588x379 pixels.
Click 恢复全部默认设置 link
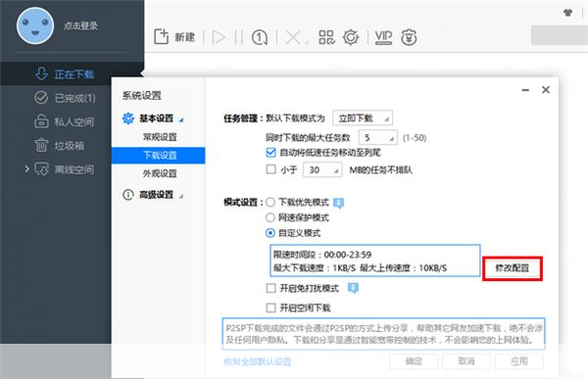(257, 361)
